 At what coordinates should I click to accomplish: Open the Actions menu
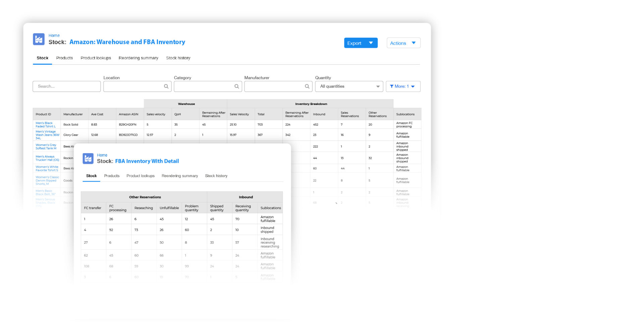point(398,43)
